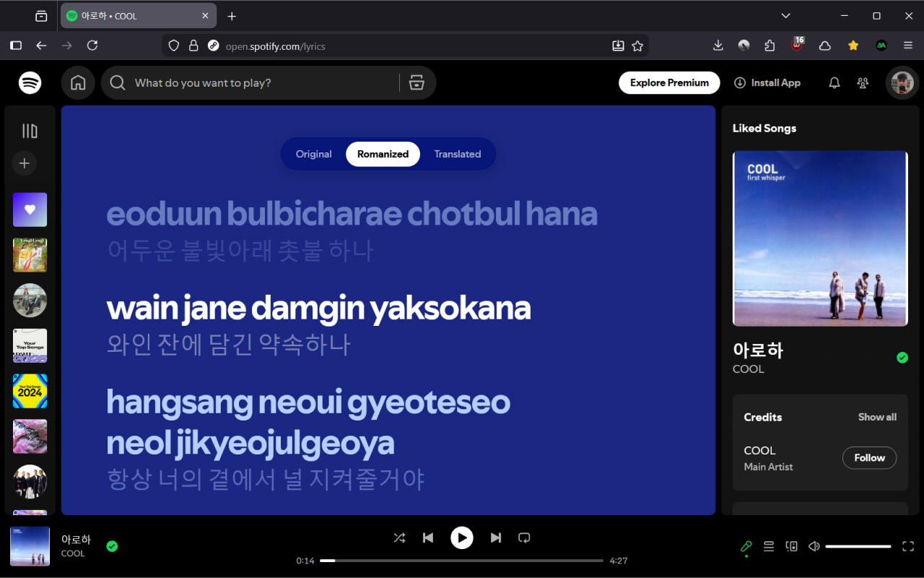This screenshot has height=578, width=924.
Task: Follow the artist COOL
Action: point(870,458)
